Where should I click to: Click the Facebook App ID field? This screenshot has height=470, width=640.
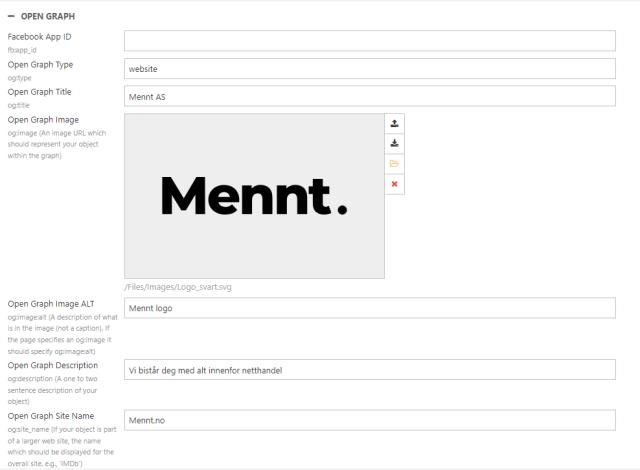(x=369, y=41)
